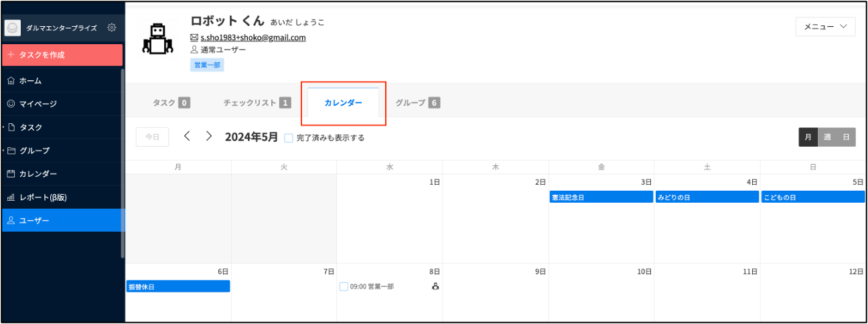Screen dimensions: 868x324
Task: Check off the 09:00 営業一部 task
Action: point(344,287)
